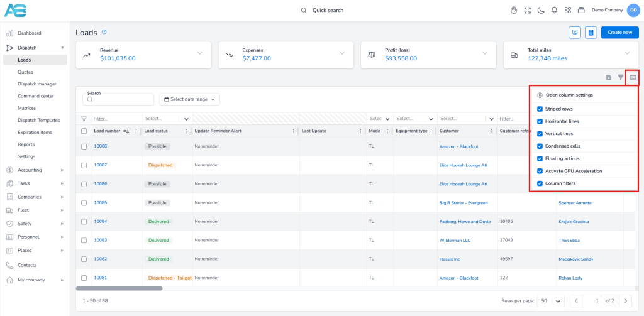
Task: Open the DD user avatar
Action: [633, 10]
